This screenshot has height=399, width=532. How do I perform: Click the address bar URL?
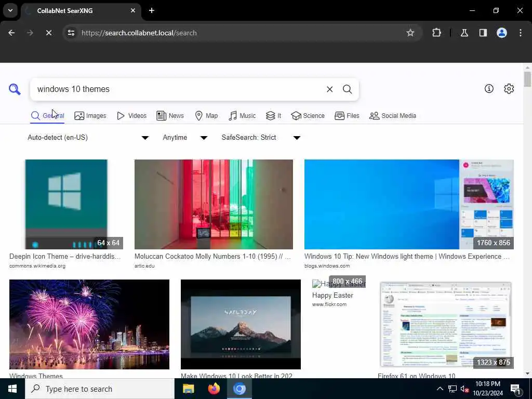[x=139, y=33]
